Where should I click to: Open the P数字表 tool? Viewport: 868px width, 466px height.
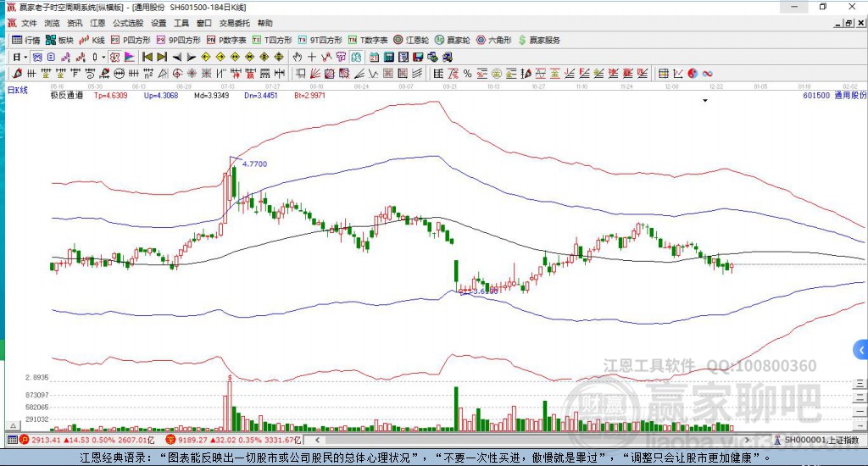click(x=226, y=40)
